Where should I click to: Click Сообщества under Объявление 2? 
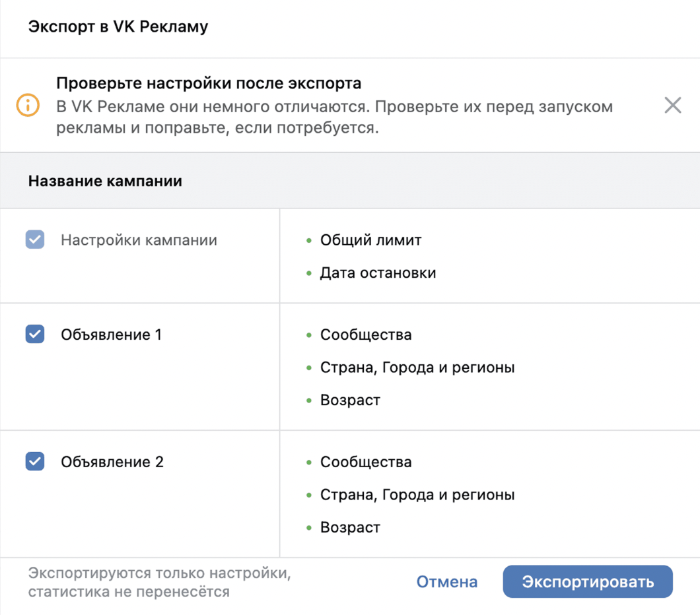[366, 462]
